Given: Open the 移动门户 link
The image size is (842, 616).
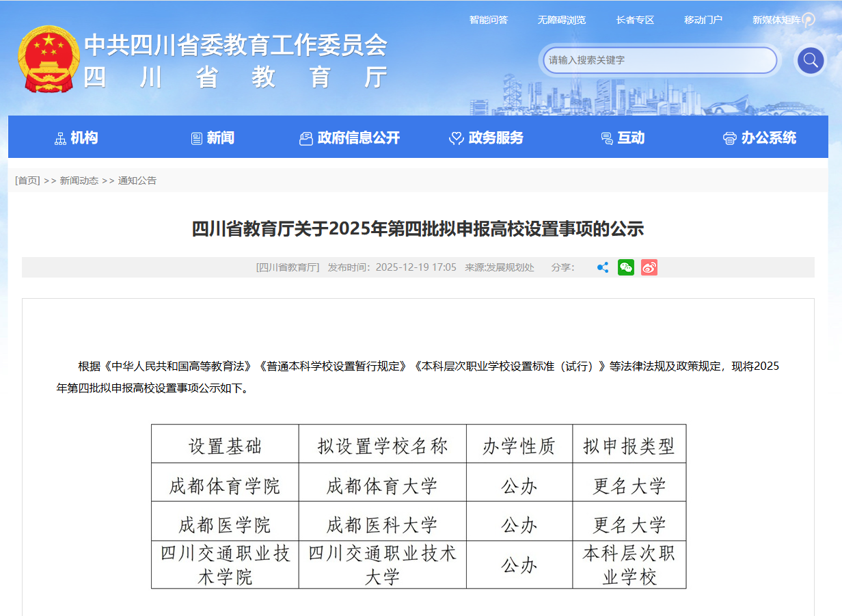Looking at the screenshot, I should coord(703,20).
